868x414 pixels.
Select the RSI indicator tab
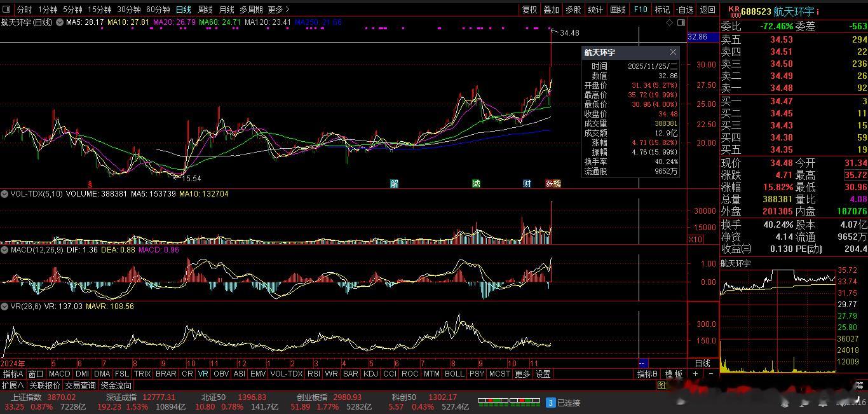pyautogui.click(x=313, y=374)
